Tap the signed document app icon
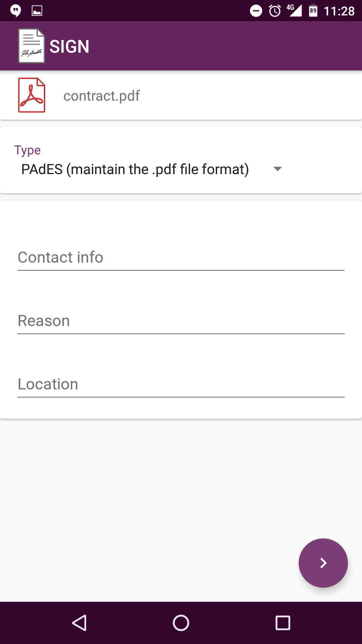Viewport: 362px width, 644px height. pos(32,46)
